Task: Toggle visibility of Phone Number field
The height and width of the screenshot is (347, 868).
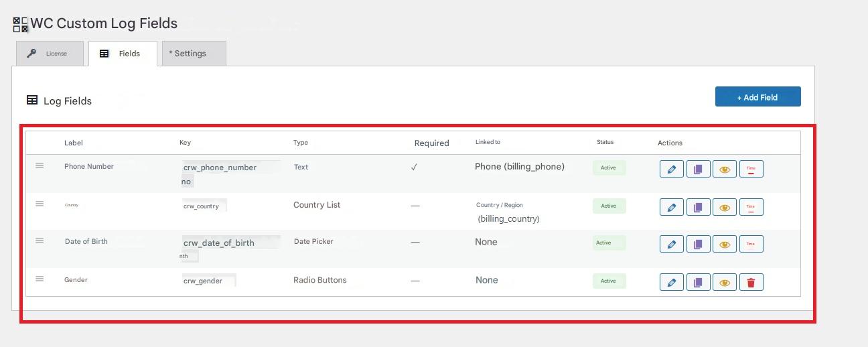Action: pos(724,169)
